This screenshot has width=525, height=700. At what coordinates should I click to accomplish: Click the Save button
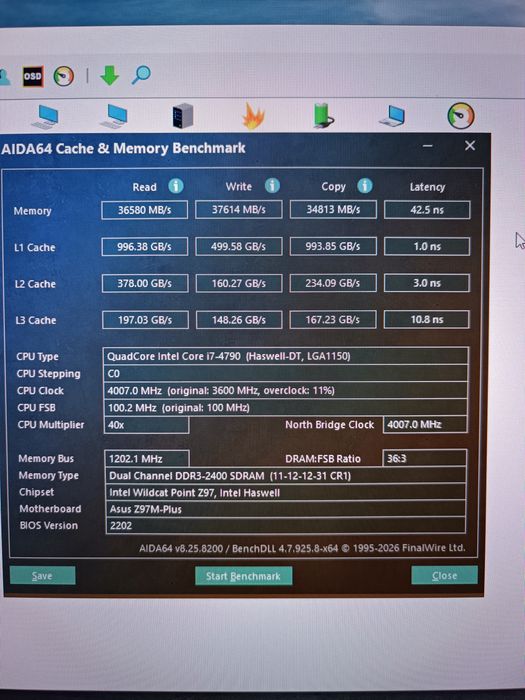(42, 575)
